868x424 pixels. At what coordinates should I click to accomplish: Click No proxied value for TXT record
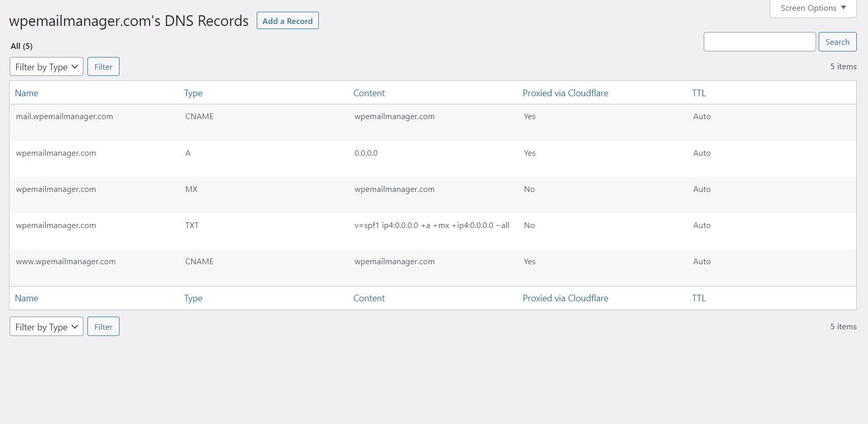(529, 225)
